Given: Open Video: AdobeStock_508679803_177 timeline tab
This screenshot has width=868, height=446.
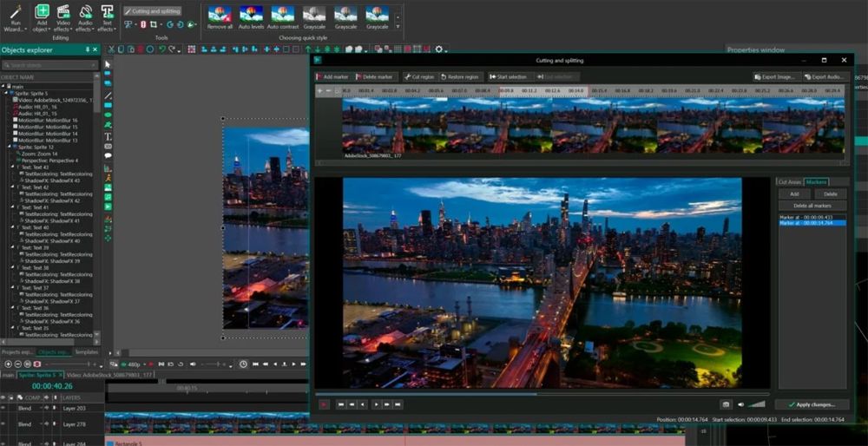Looking at the screenshot, I should [109, 375].
